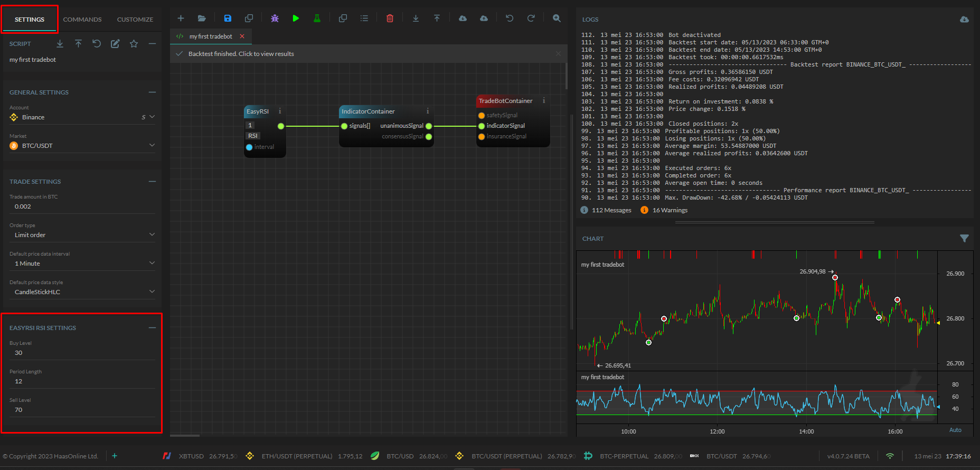Click the zoom magnifier icon in toolbar
980x470 pixels.
pos(557,18)
